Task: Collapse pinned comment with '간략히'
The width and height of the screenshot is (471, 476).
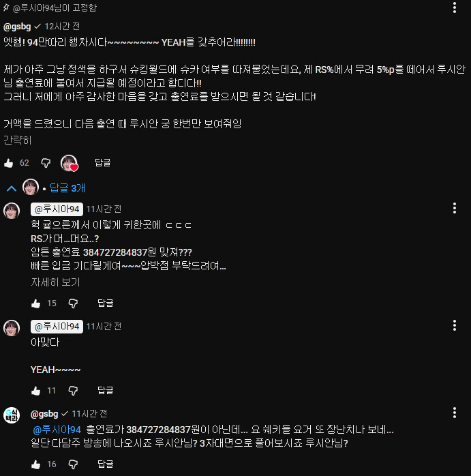Action: [x=17, y=140]
